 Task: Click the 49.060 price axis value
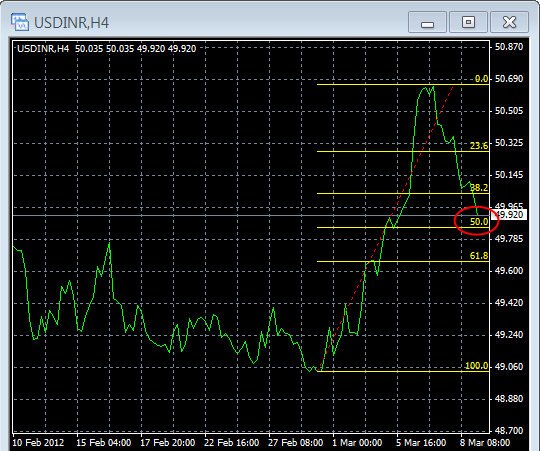point(509,367)
